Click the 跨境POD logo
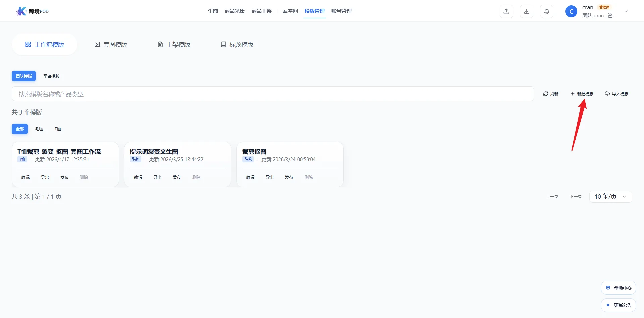The image size is (644, 318). pyautogui.click(x=33, y=11)
